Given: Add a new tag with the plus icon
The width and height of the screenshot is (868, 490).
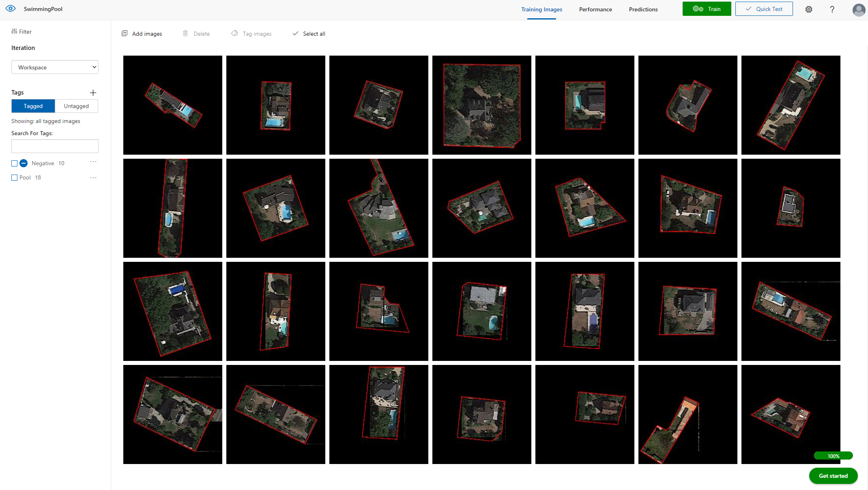Looking at the screenshot, I should coord(93,93).
